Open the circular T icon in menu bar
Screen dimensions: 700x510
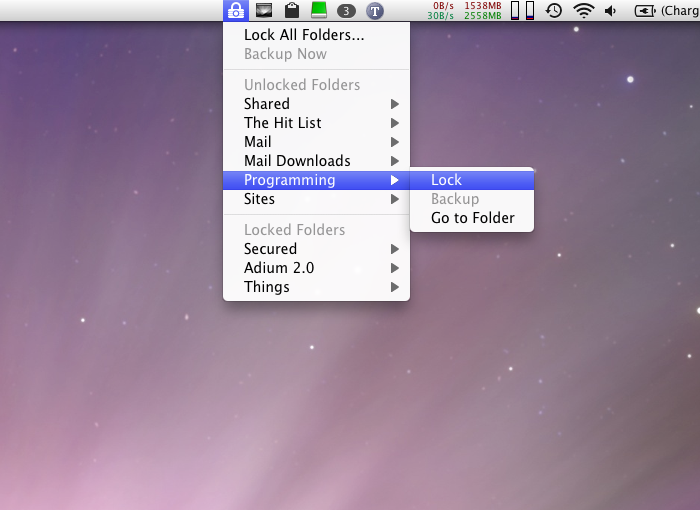point(375,11)
